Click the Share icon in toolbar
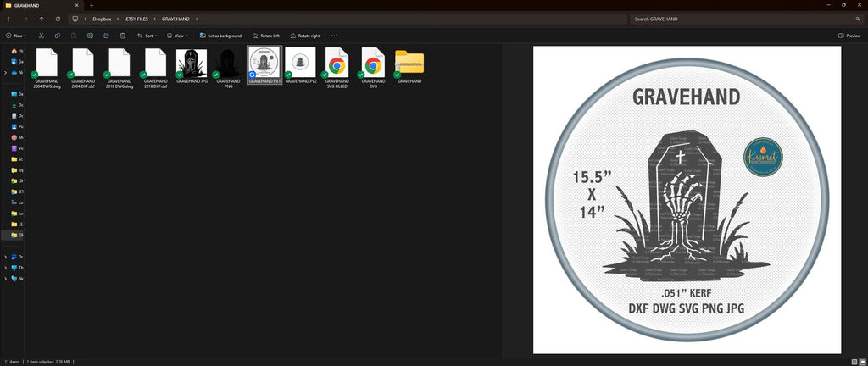Screen dimensions: 868x366 [106, 36]
